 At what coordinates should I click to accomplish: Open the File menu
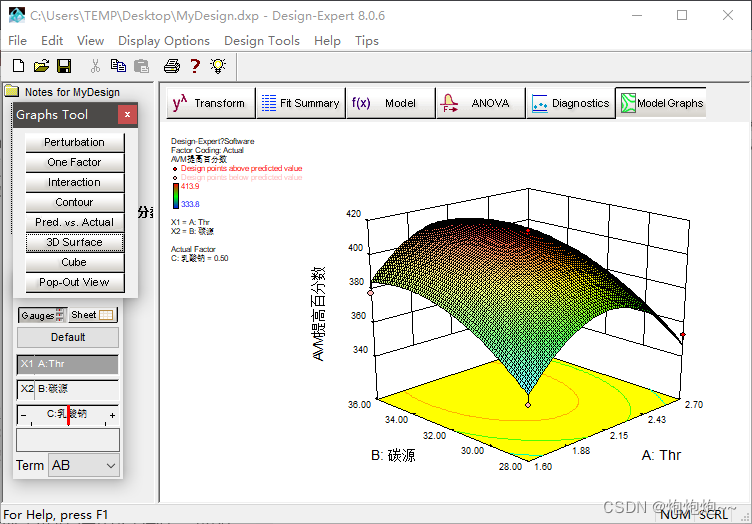(x=17, y=41)
